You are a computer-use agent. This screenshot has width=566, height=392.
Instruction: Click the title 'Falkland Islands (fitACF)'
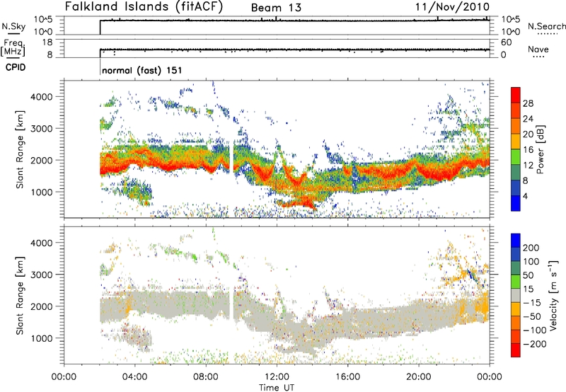click(x=144, y=6)
